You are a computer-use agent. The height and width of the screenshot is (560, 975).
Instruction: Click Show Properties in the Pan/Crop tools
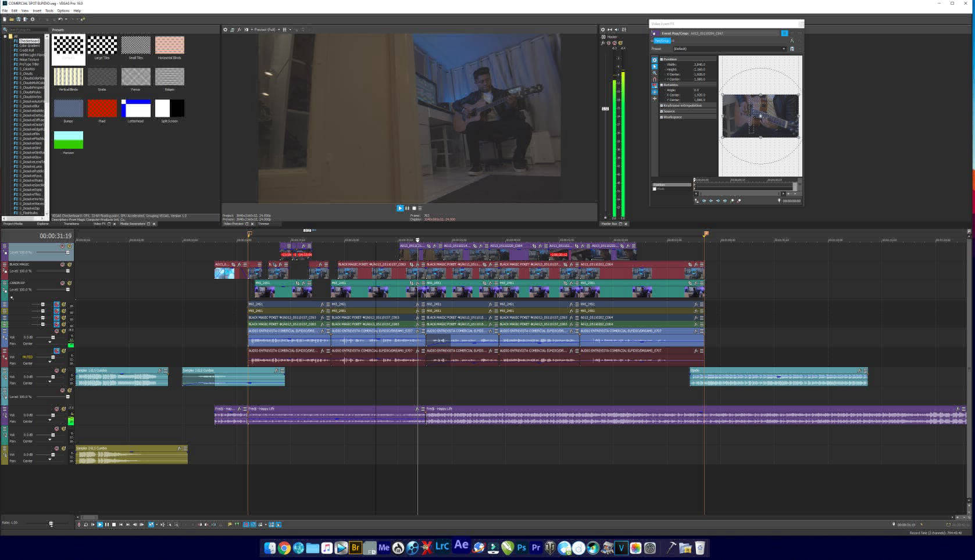655,60
